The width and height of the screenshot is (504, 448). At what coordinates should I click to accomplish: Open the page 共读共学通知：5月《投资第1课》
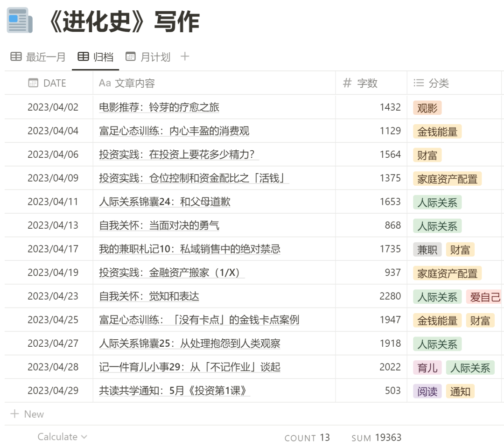[175, 391]
